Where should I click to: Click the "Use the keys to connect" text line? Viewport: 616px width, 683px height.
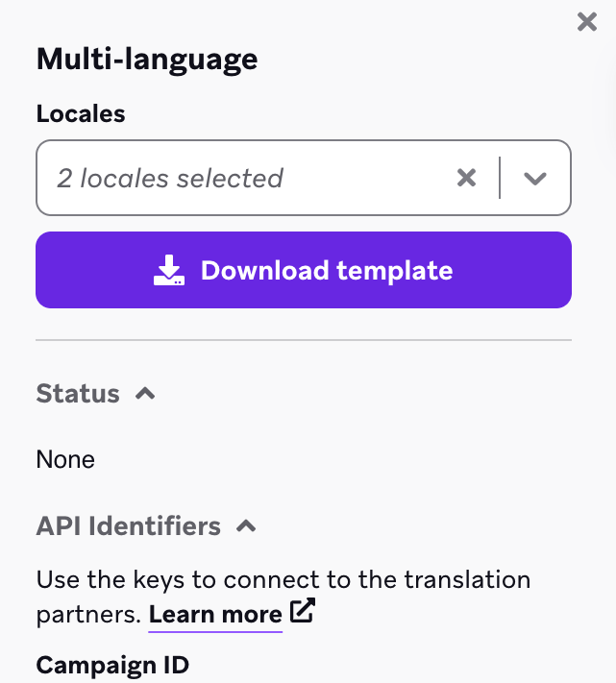click(283, 579)
